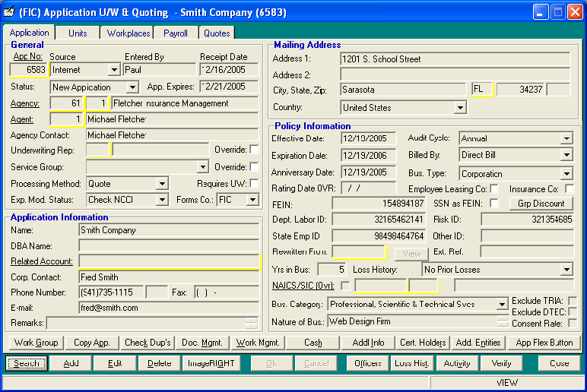Click the Effective Date field
The width and height of the screenshot is (587, 392).
(x=368, y=138)
